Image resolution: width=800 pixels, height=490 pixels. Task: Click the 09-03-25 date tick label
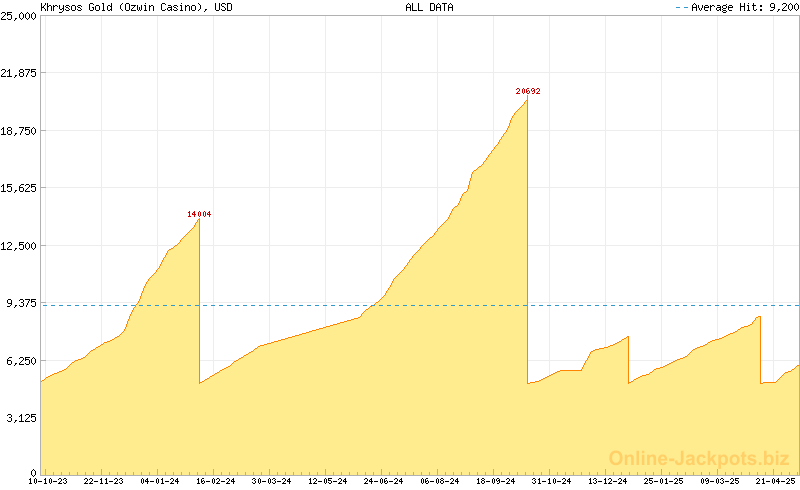(720, 481)
